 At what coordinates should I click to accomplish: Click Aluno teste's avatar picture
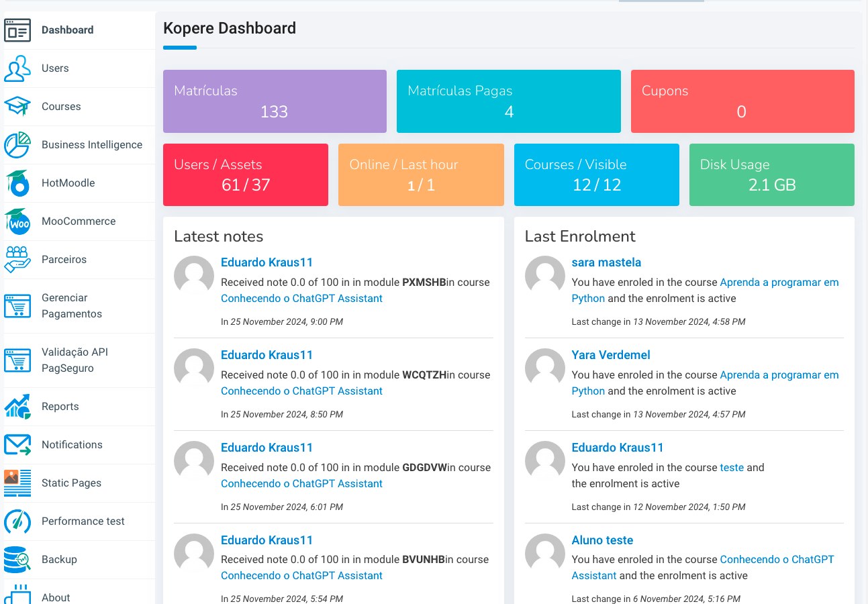tap(544, 554)
